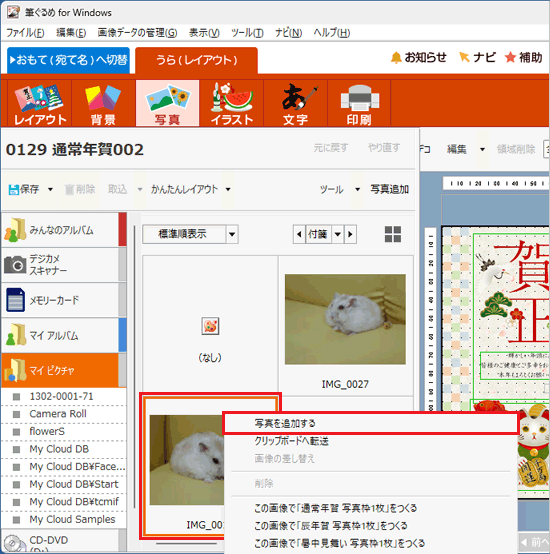Click the 補助 star icon
The width and height of the screenshot is (550, 554).
[524, 57]
